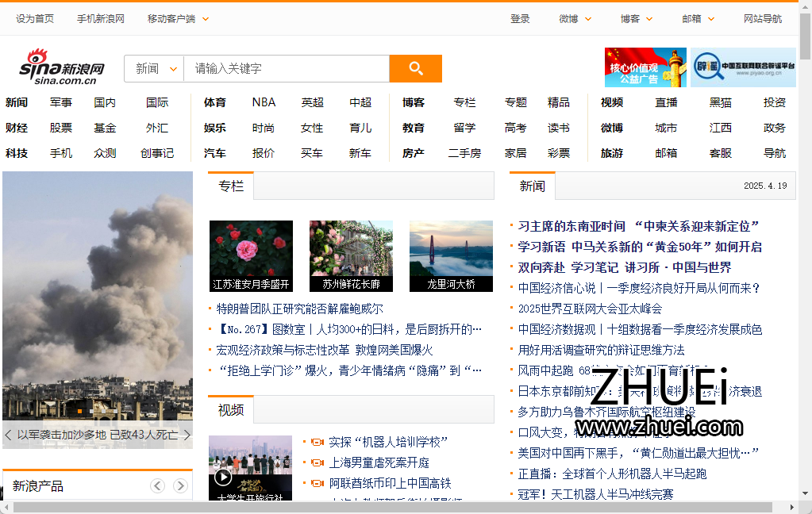Click the right circular arrow in 新浪产品
This screenshot has height=514, width=812.
click(181, 485)
